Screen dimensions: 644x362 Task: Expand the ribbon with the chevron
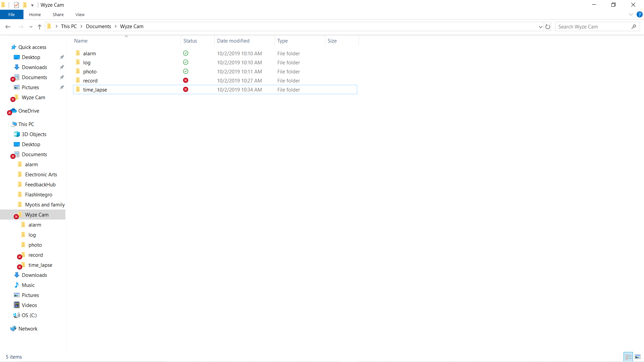[631, 14]
